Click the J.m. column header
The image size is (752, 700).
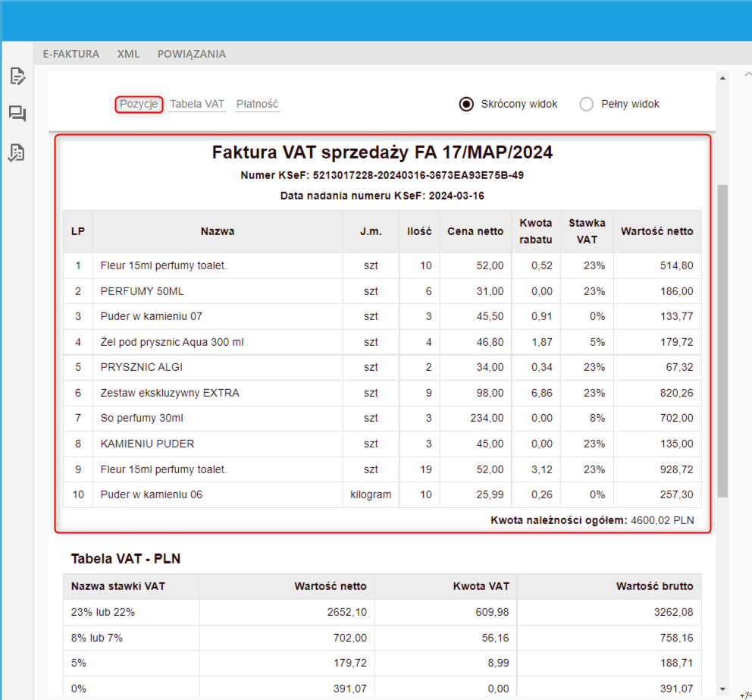point(371,231)
